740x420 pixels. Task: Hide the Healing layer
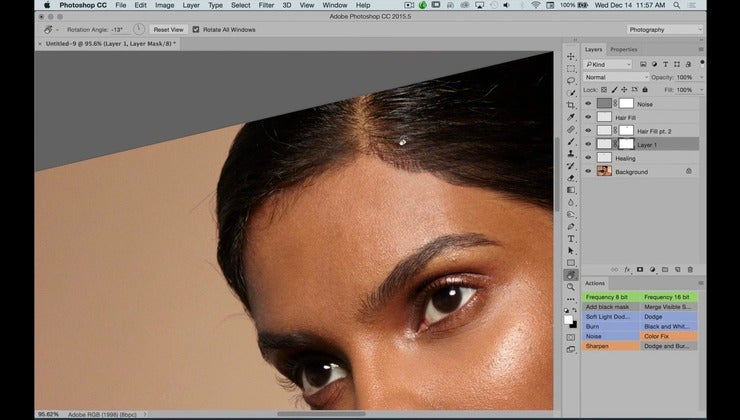(x=588, y=158)
